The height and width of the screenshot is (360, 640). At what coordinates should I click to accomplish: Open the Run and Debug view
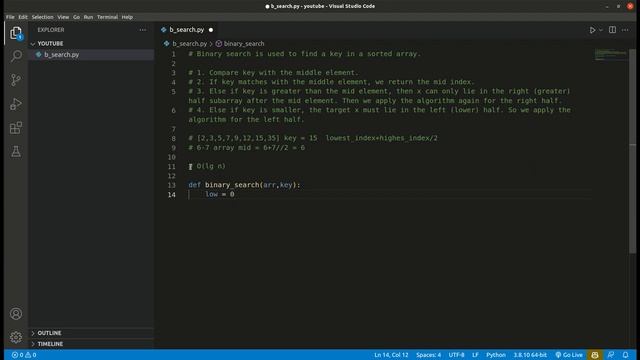(x=16, y=104)
